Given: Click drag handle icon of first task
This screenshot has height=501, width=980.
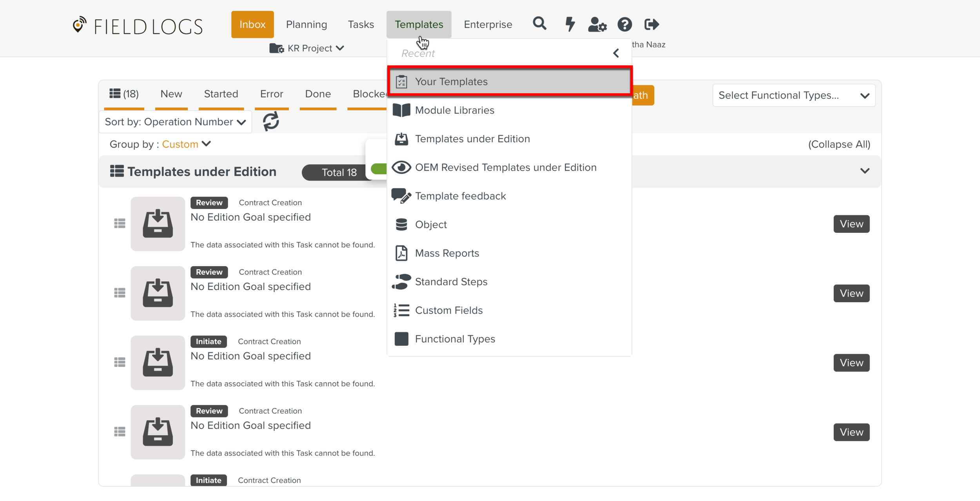Looking at the screenshot, I should coord(120,223).
